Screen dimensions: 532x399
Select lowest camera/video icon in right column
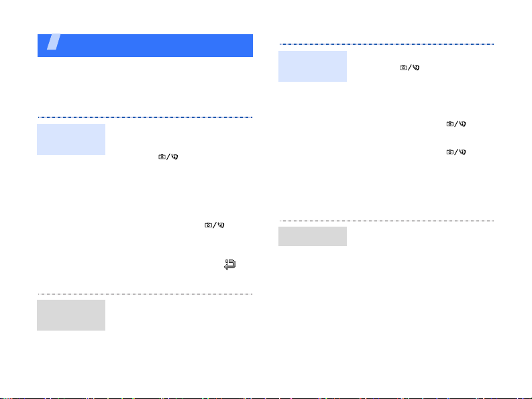456,152
